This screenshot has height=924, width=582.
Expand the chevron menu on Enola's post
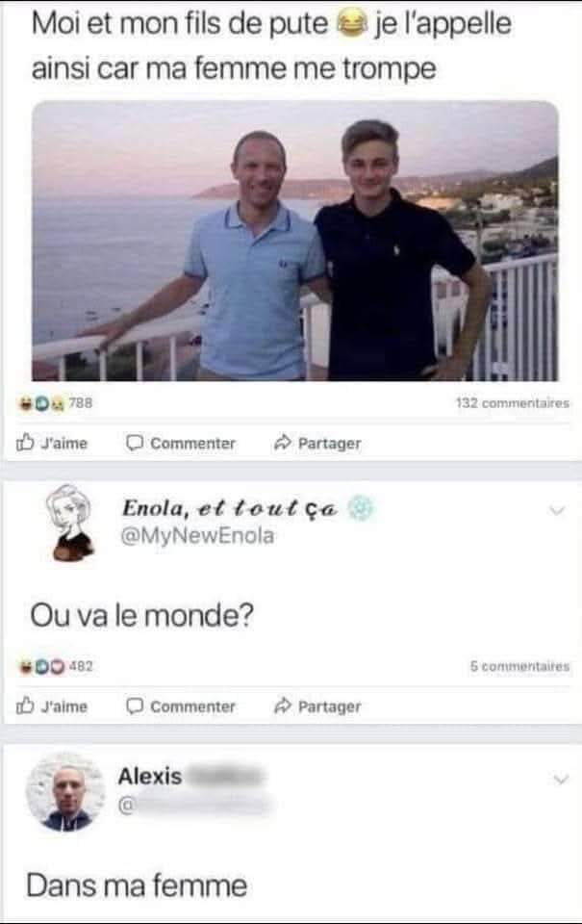(557, 510)
